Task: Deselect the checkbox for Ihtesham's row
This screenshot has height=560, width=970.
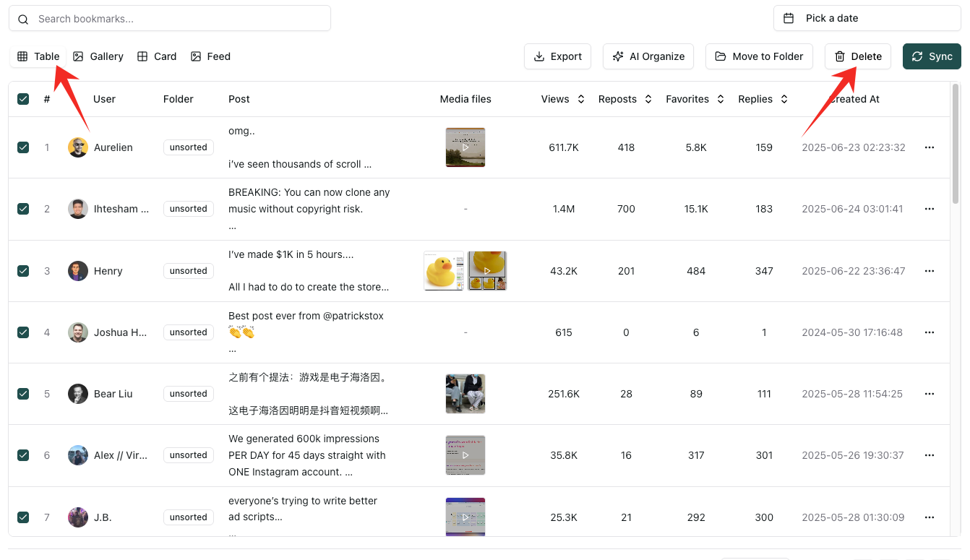Action: pos(23,209)
